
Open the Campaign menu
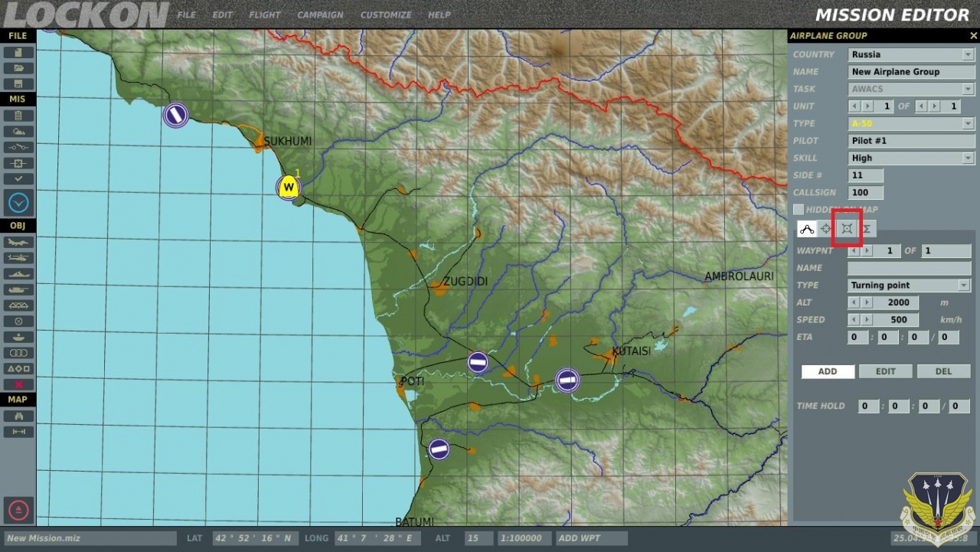click(320, 15)
